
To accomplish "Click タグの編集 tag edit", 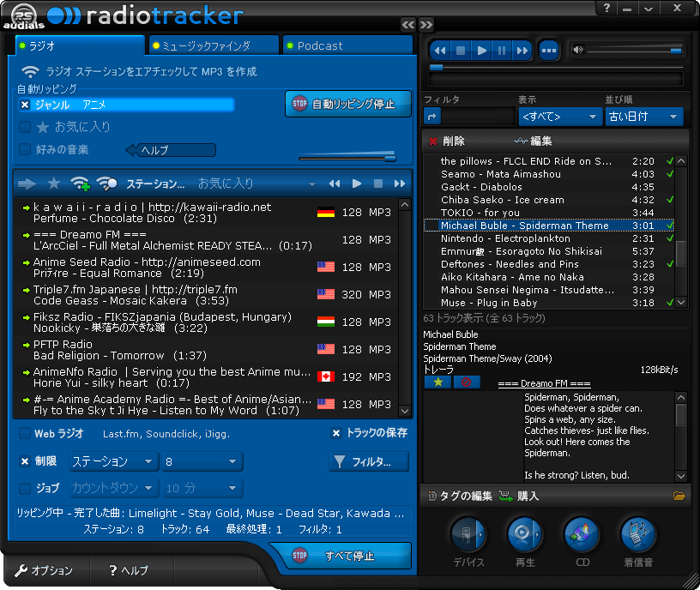I will pos(460,496).
